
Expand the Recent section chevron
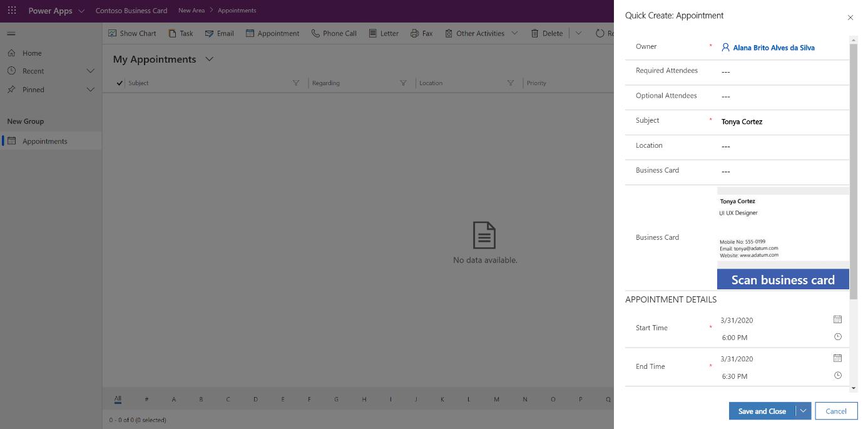point(90,71)
